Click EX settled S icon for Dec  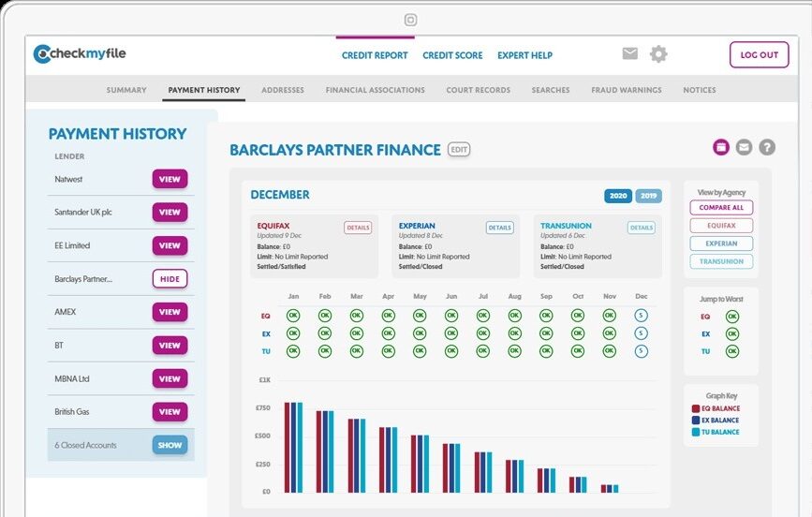pos(642,333)
